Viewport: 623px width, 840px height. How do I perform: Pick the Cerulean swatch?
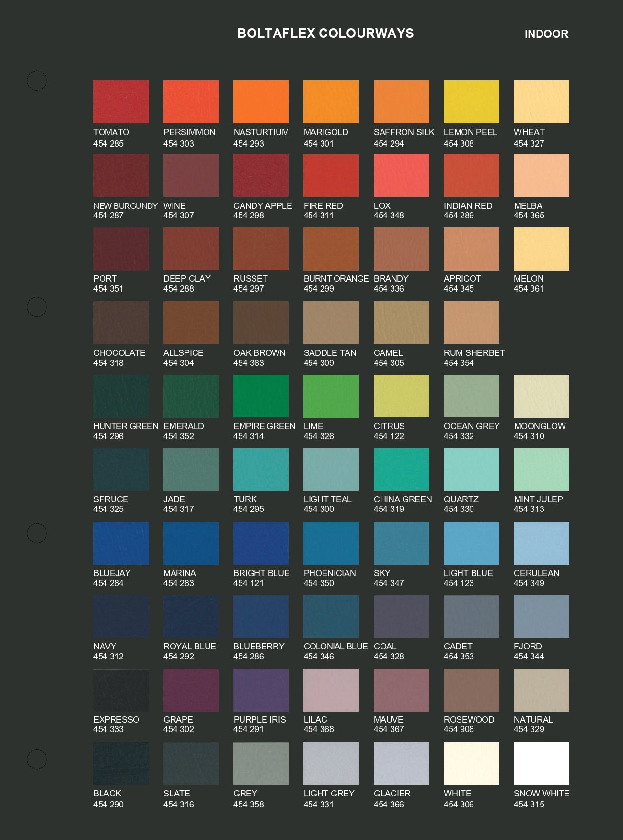pyautogui.click(x=542, y=543)
